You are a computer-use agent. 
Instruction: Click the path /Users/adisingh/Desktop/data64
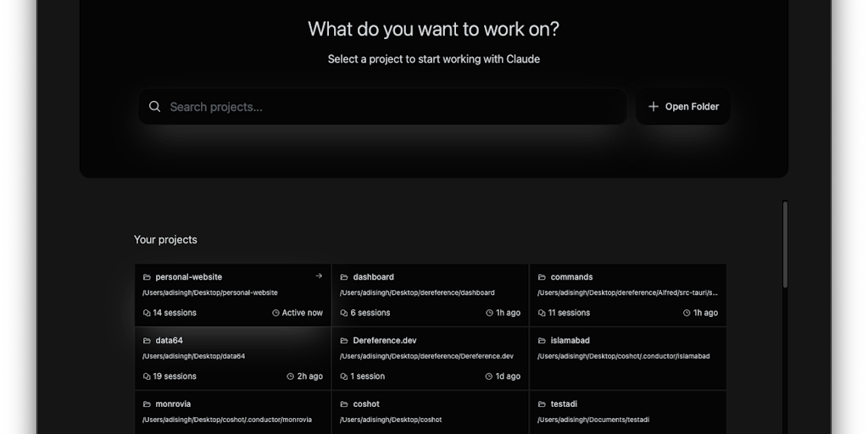194,357
